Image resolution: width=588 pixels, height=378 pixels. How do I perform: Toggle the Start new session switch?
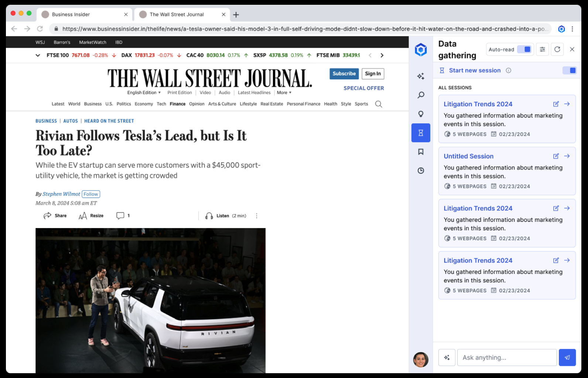pyautogui.click(x=569, y=71)
